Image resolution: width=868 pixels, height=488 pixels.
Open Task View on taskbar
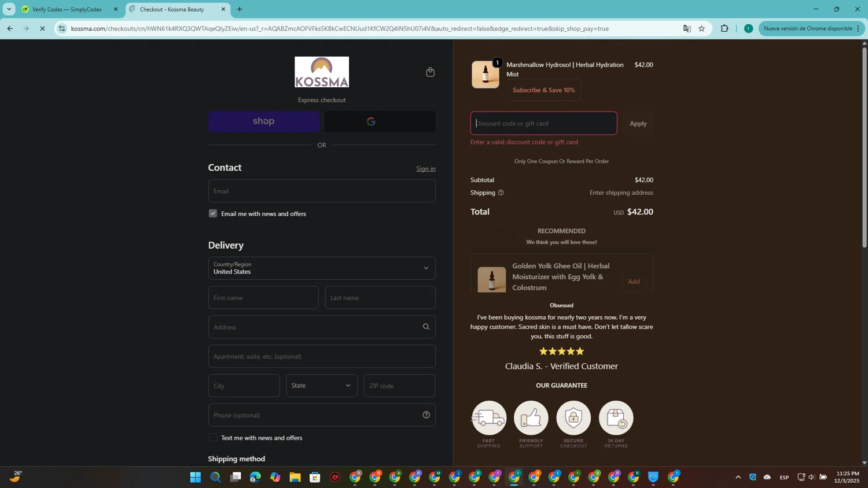[x=236, y=477]
